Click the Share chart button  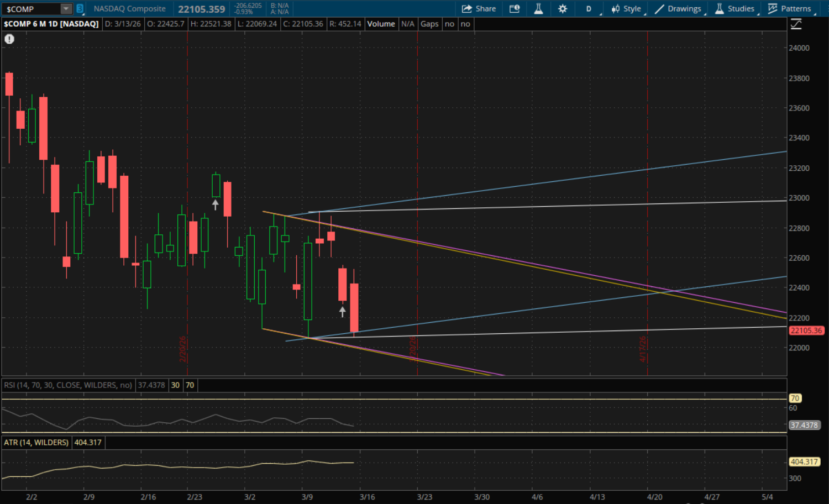coord(479,9)
